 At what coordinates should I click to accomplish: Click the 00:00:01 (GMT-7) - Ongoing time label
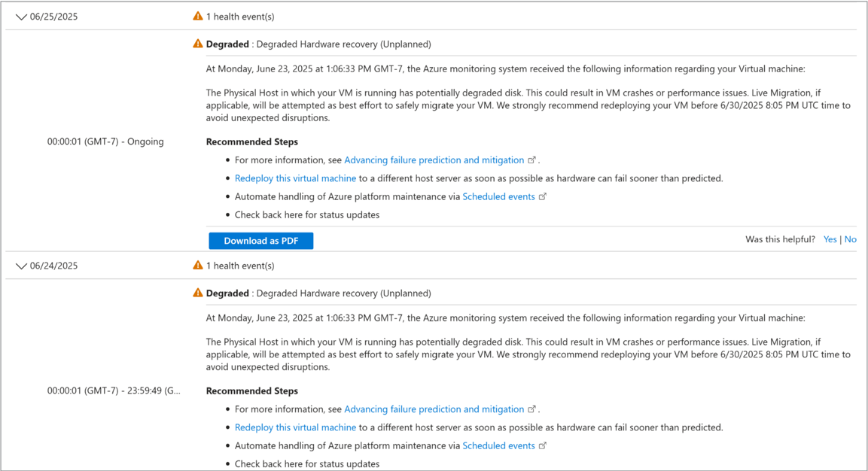pos(105,141)
